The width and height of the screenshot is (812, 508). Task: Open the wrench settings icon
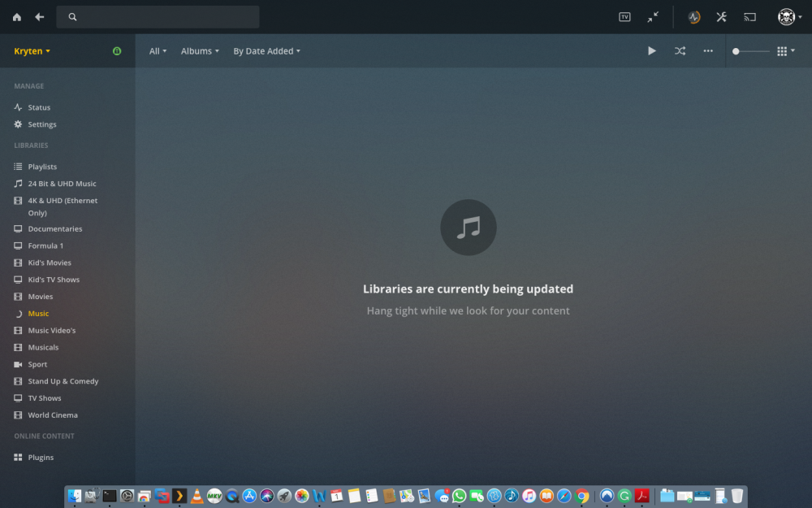coord(721,17)
